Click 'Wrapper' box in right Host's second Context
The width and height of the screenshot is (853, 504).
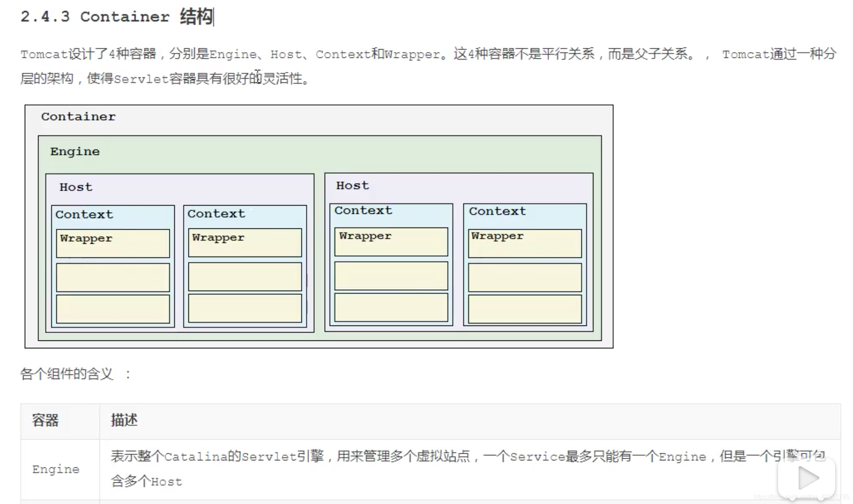(525, 244)
